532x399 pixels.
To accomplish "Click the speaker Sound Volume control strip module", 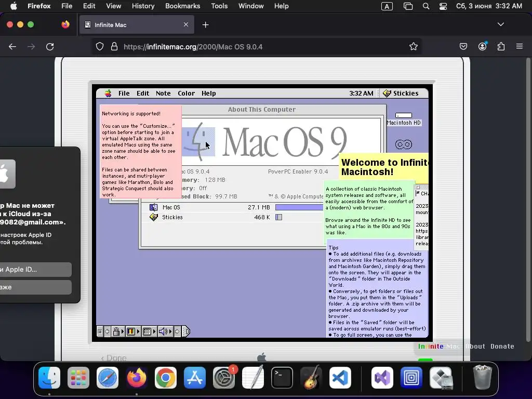I will 163,331.
